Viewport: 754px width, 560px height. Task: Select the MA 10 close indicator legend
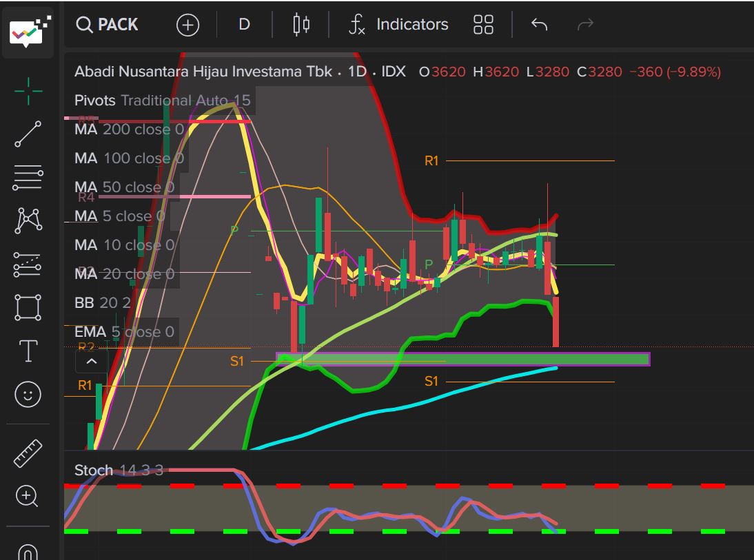[x=124, y=245]
